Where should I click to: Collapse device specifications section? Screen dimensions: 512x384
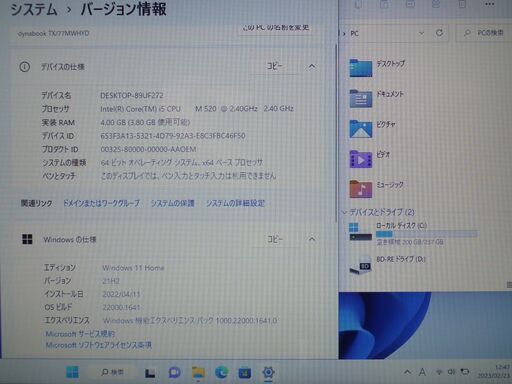[x=312, y=66]
